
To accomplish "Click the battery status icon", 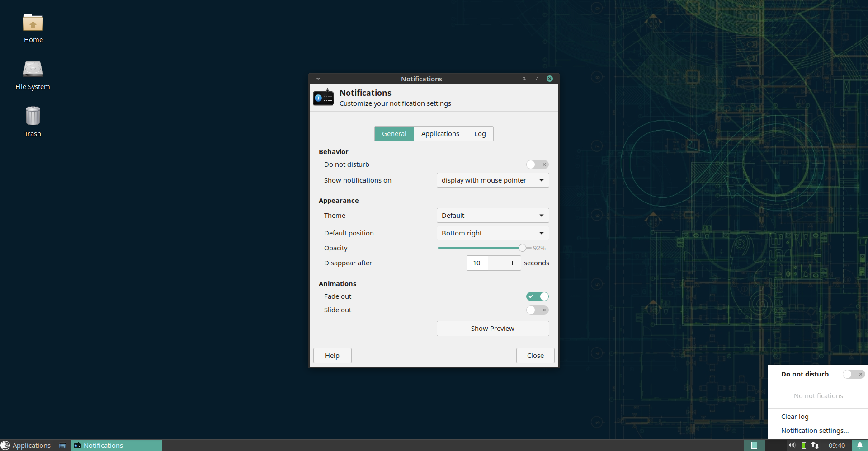I will coord(804,445).
